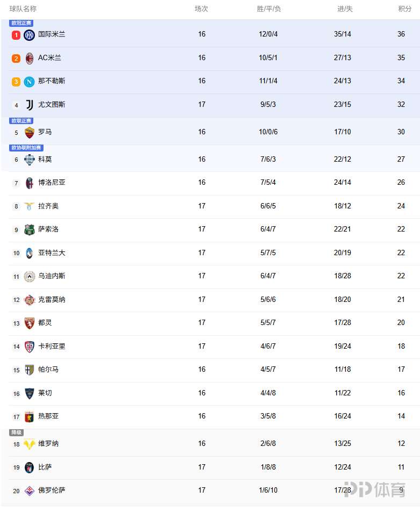Click the 欧冠正赛 zone tag
This screenshot has width=420, height=512.
(21, 23)
